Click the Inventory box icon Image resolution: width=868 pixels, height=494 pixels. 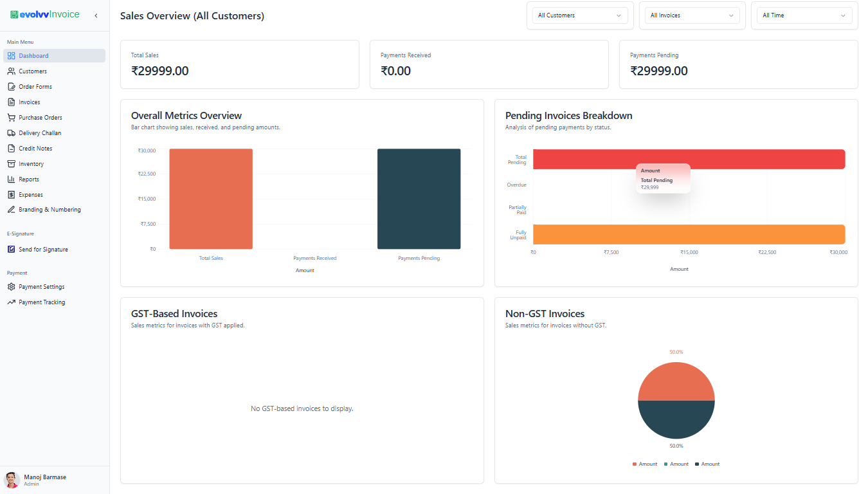[12, 164]
